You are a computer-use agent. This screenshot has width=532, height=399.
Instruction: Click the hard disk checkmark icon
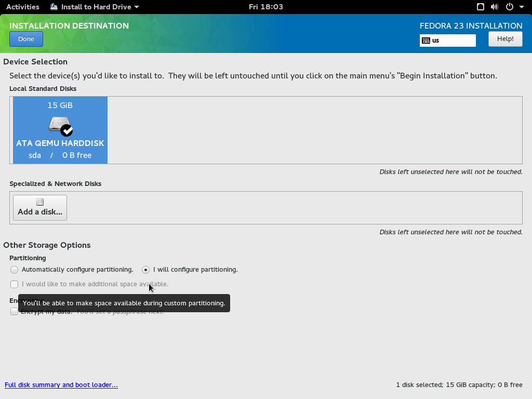(x=66, y=130)
